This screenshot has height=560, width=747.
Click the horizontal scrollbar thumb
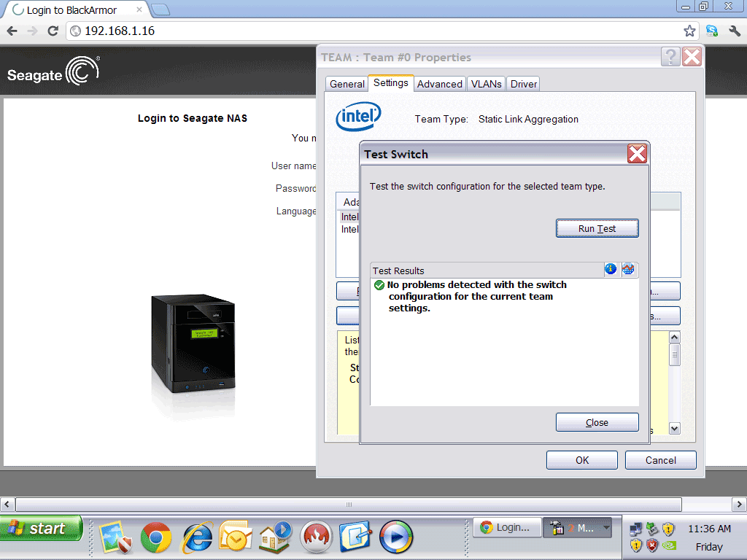click(349, 504)
